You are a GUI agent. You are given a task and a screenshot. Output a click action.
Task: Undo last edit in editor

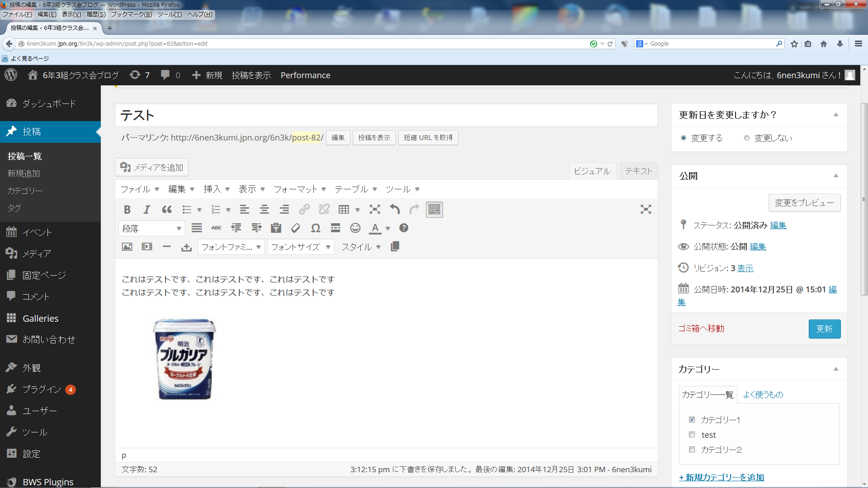[x=395, y=209]
